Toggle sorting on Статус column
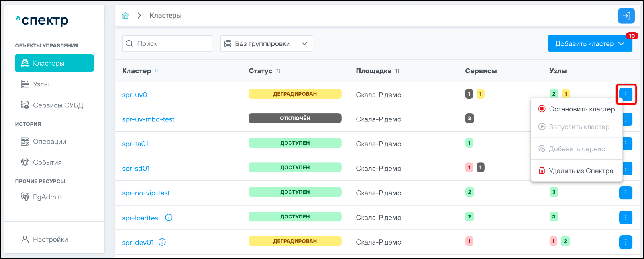Viewport: 644px width, 259px height. [x=278, y=71]
